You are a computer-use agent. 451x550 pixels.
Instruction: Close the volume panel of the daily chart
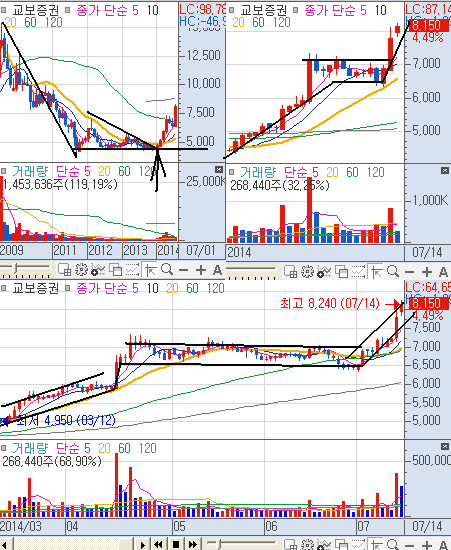tap(445, 446)
